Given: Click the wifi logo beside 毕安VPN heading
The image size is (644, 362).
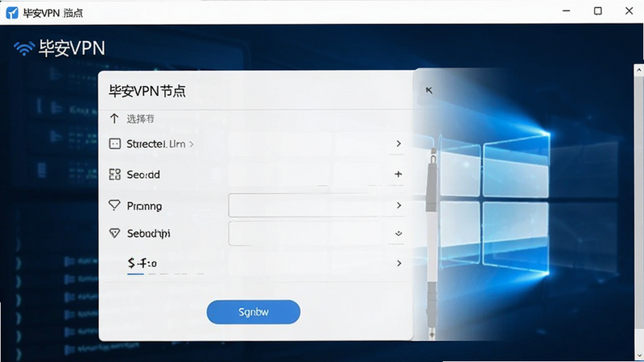Looking at the screenshot, I should 24,48.
